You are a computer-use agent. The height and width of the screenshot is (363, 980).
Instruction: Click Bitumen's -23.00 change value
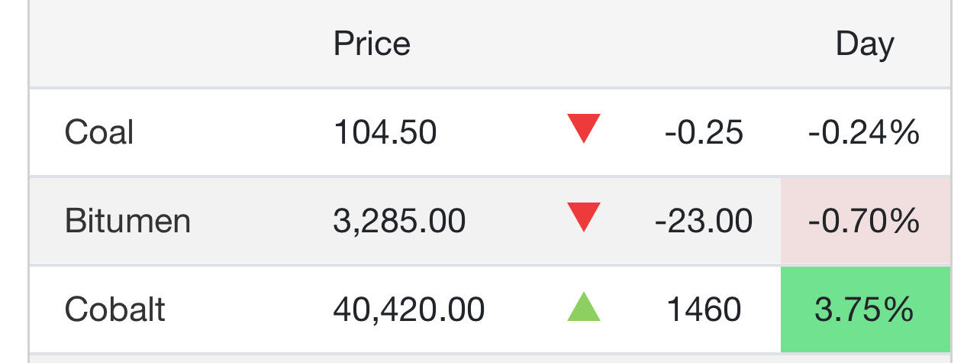[704, 221]
